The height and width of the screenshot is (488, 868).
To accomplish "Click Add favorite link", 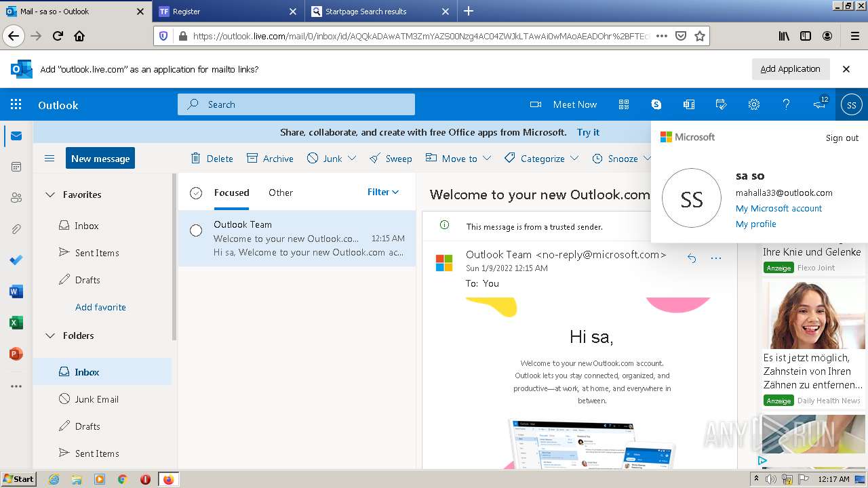I will pos(100,307).
